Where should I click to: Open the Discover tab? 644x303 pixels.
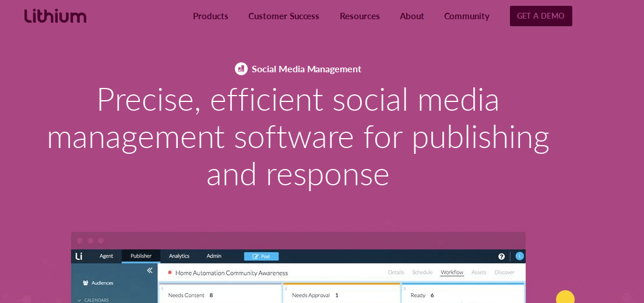click(x=504, y=272)
